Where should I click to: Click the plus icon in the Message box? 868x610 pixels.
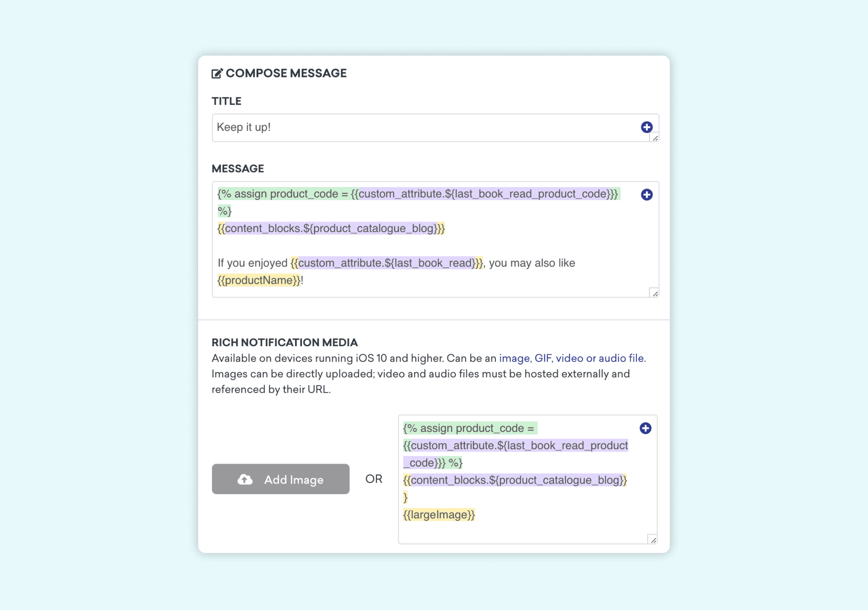(x=646, y=195)
